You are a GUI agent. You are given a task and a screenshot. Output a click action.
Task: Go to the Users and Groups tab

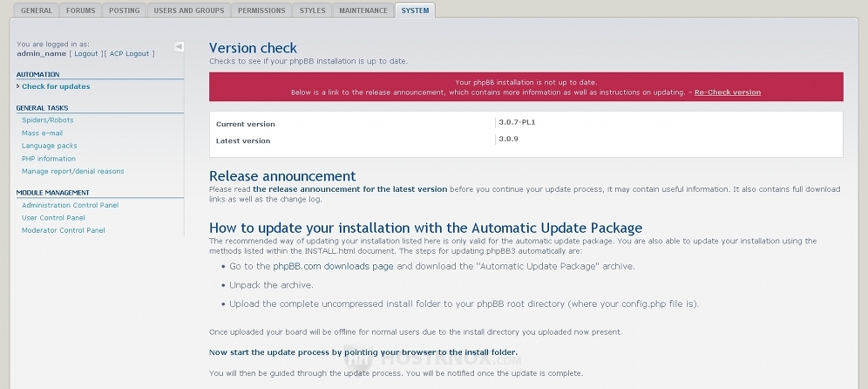coord(189,10)
